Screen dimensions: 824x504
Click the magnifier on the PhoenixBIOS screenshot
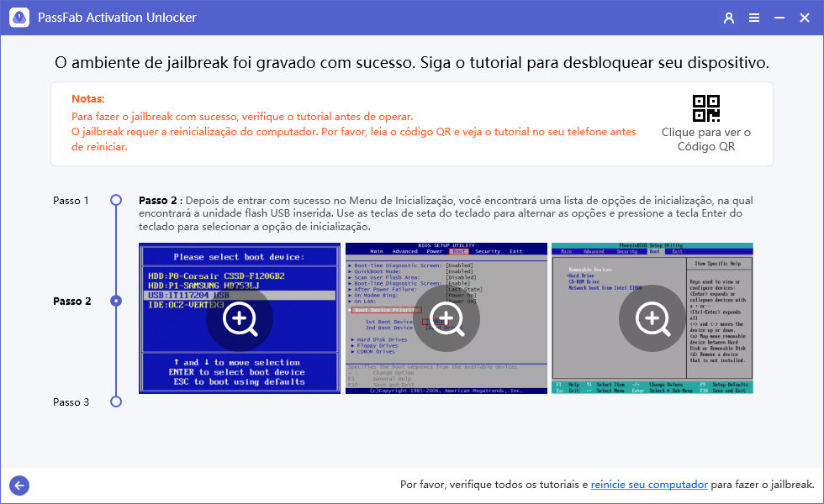pos(652,319)
